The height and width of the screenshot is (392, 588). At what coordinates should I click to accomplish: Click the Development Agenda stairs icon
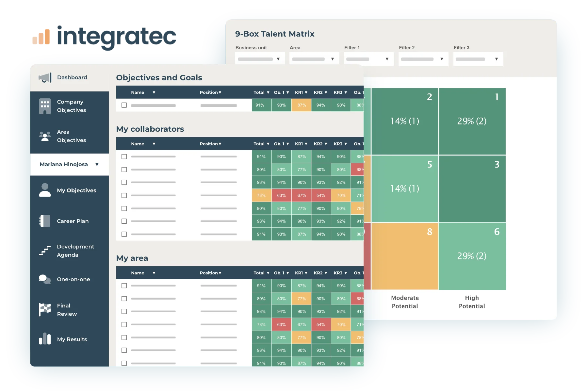[45, 251]
